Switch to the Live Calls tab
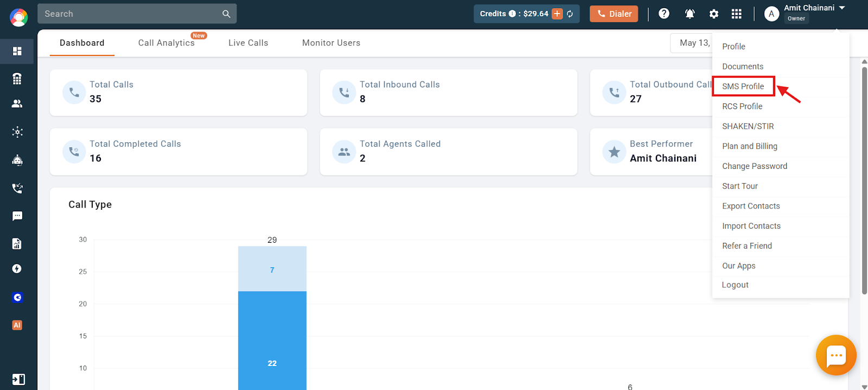This screenshot has height=390, width=868. (248, 43)
